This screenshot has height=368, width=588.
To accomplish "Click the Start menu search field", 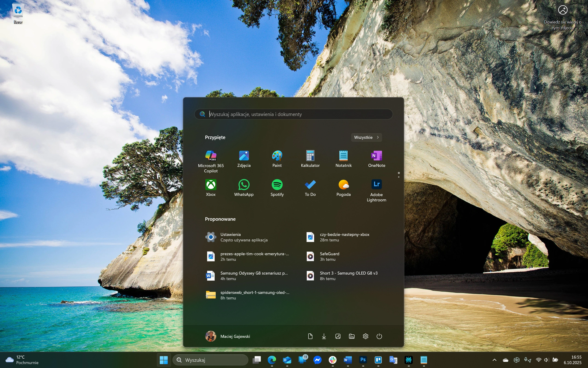I will click(x=293, y=114).
